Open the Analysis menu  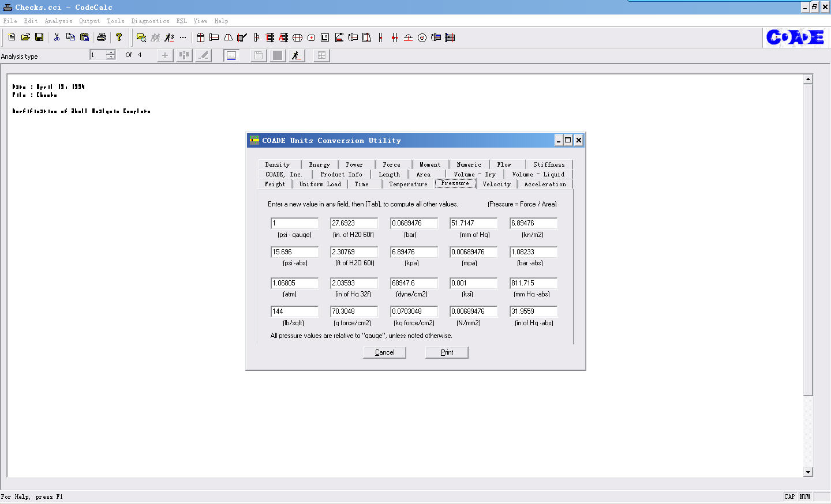click(59, 21)
